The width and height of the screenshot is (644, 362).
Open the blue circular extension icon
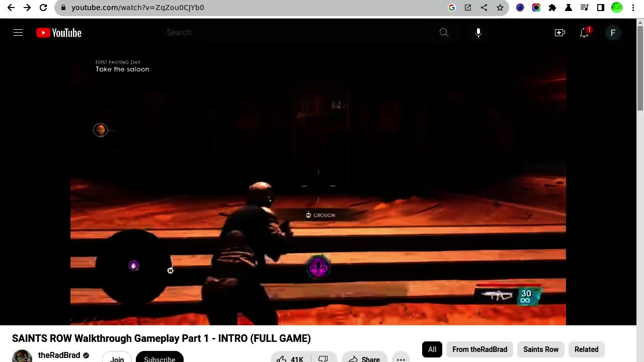[x=520, y=8]
